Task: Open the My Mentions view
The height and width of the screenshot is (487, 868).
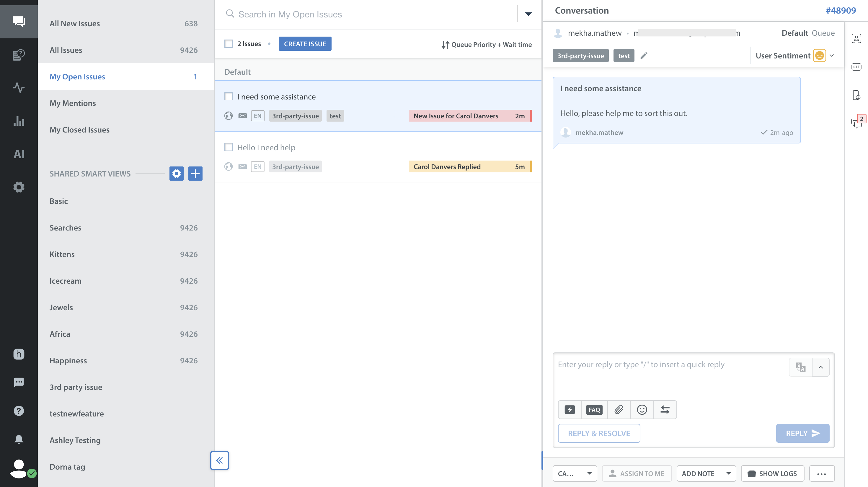Action: click(73, 103)
